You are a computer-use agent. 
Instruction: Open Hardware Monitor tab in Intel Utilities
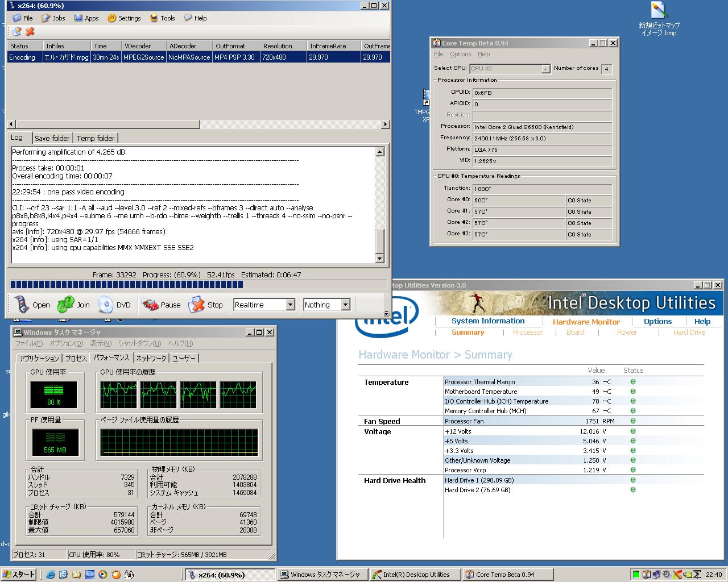click(586, 322)
